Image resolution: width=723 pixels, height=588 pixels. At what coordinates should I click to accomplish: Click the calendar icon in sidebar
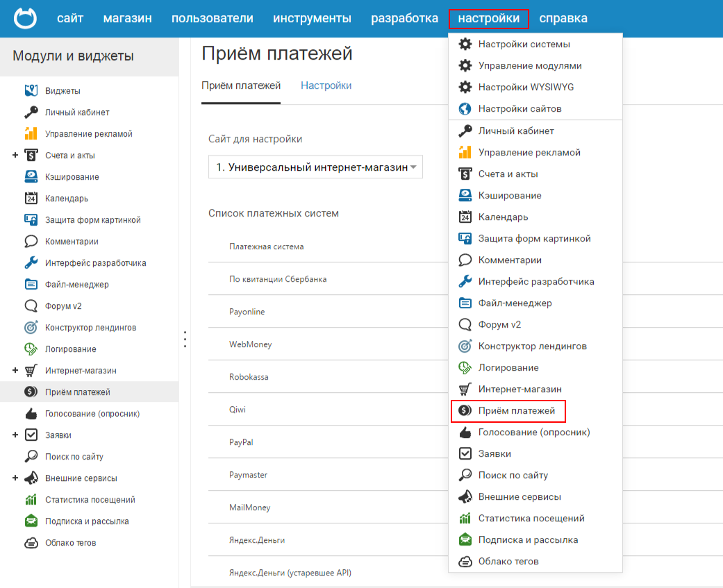pyautogui.click(x=31, y=198)
